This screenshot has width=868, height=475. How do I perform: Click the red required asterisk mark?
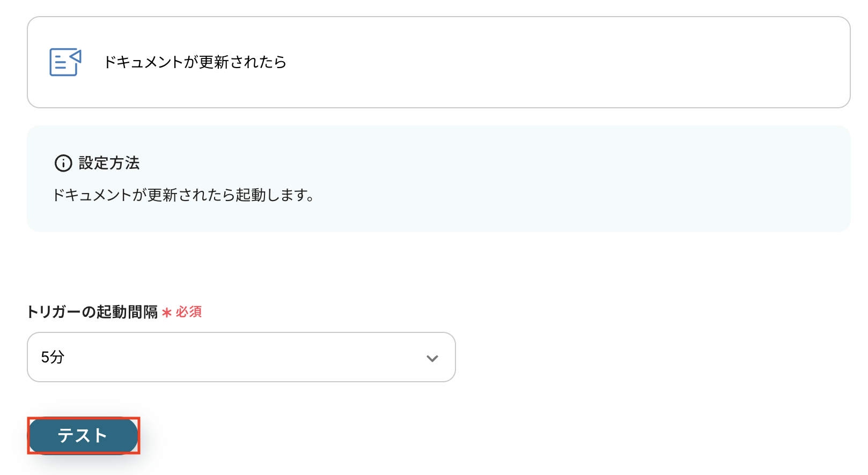click(167, 312)
